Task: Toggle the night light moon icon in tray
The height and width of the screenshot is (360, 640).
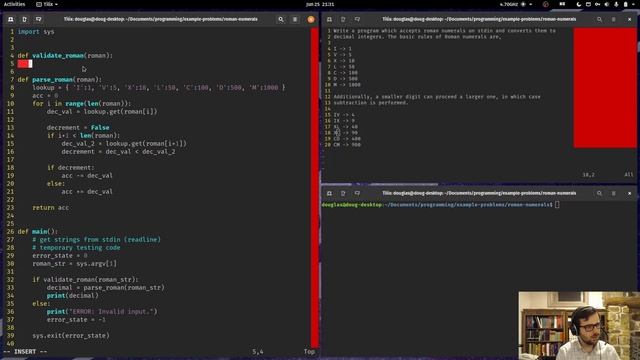Action: pos(579,4)
